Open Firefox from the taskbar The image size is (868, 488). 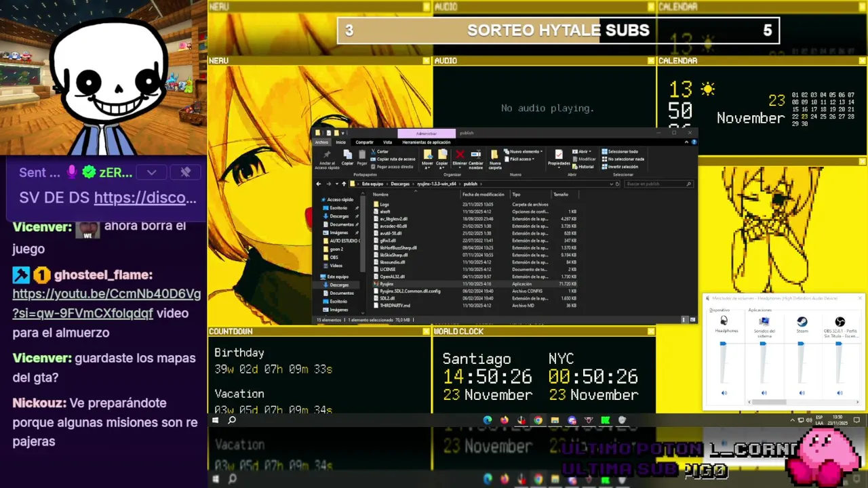click(505, 420)
